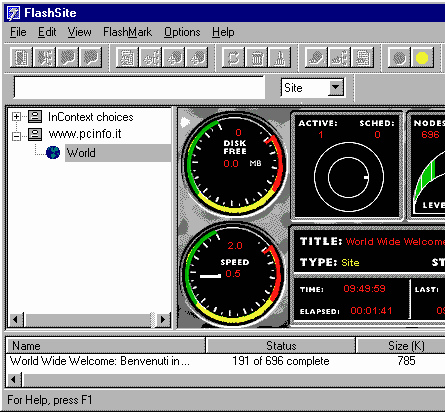Click the Active/Sched concentric circles indicator
This screenshot has width=445, height=412.
click(349, 177)
